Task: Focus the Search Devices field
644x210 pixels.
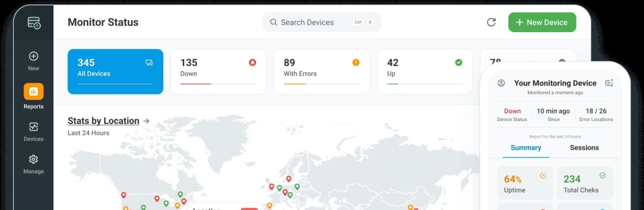Action: coord(322,22)
